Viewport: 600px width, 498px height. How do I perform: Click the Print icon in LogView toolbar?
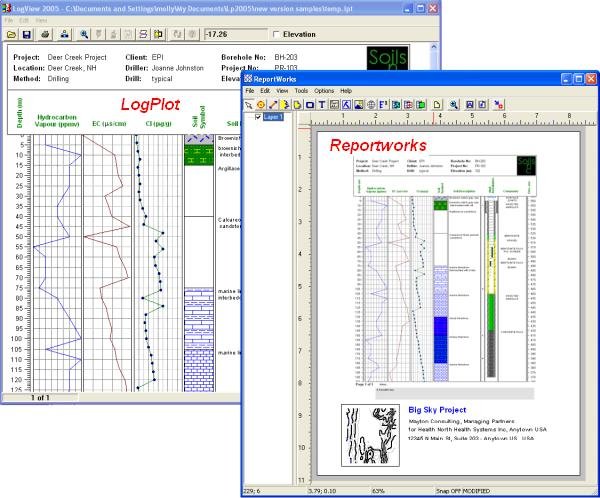(45, 34)
